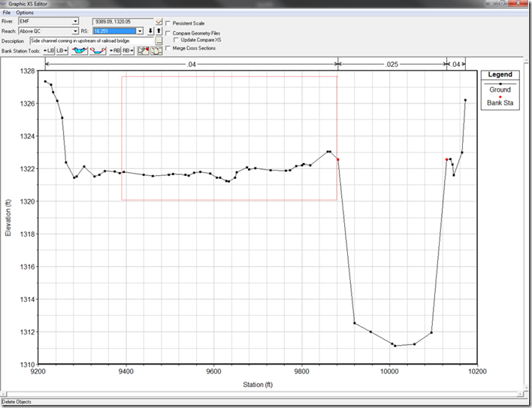The height and width of the screenshot is (408, 532).
Task: Click the ellipsis button beside Description field
Action: point(159,41)
